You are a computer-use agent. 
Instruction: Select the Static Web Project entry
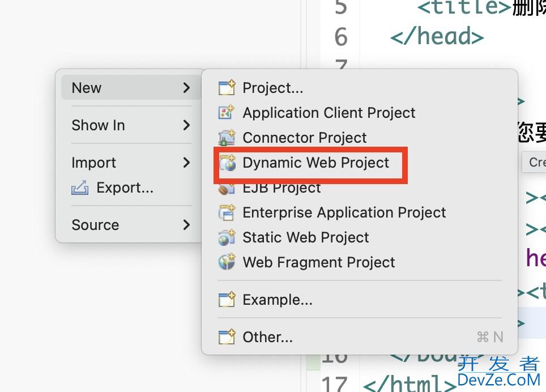(305, 237)
